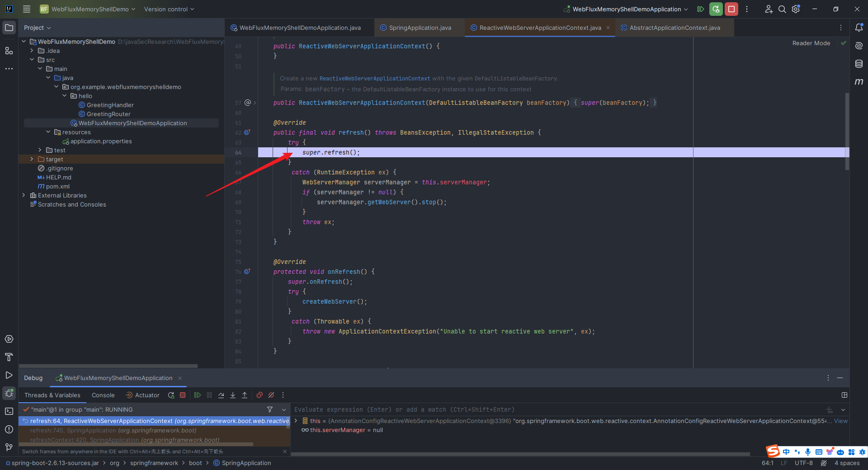Toggle frames filter funnel icon
This screenshot has width=868, height=470.
[x=270, y=409]
